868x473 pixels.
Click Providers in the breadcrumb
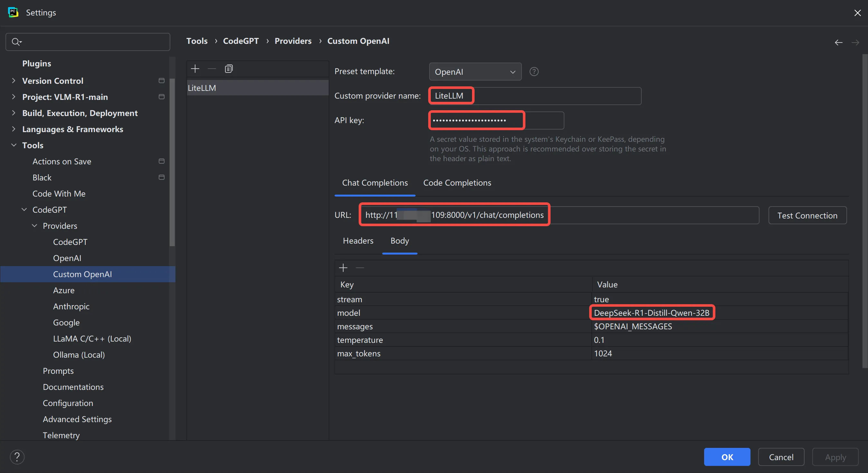(x=293, y=41)
